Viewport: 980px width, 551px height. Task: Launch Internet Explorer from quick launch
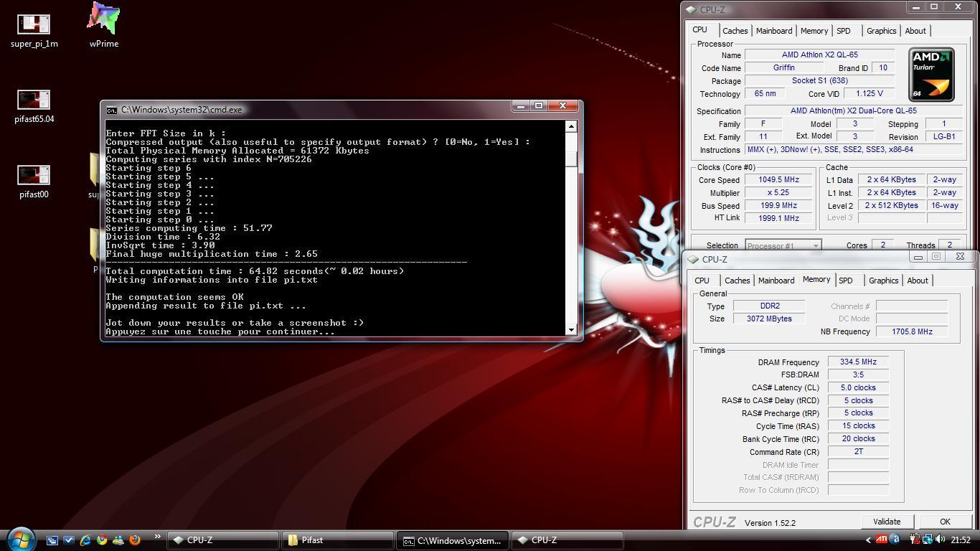pos(85,540)
